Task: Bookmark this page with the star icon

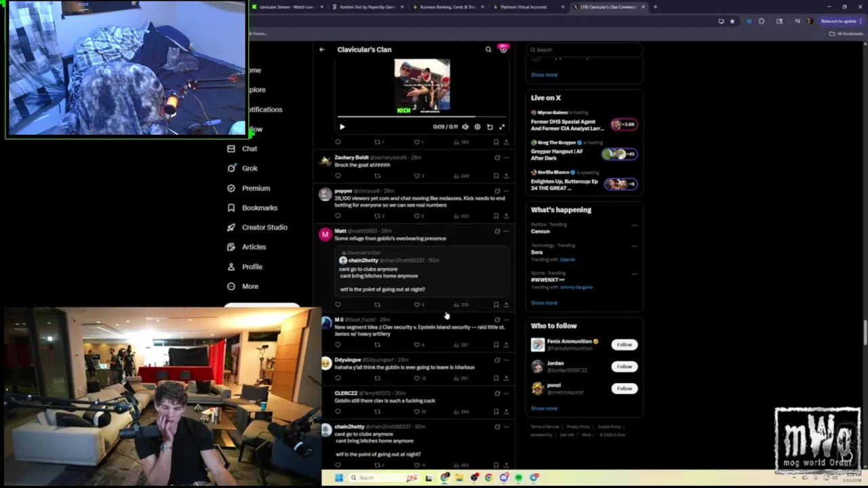Action: (732, 21)
